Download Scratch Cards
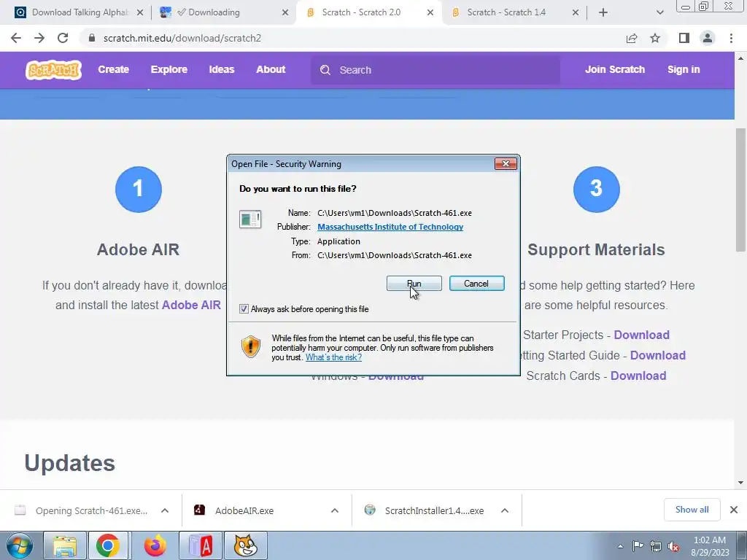 click(638, 376)
